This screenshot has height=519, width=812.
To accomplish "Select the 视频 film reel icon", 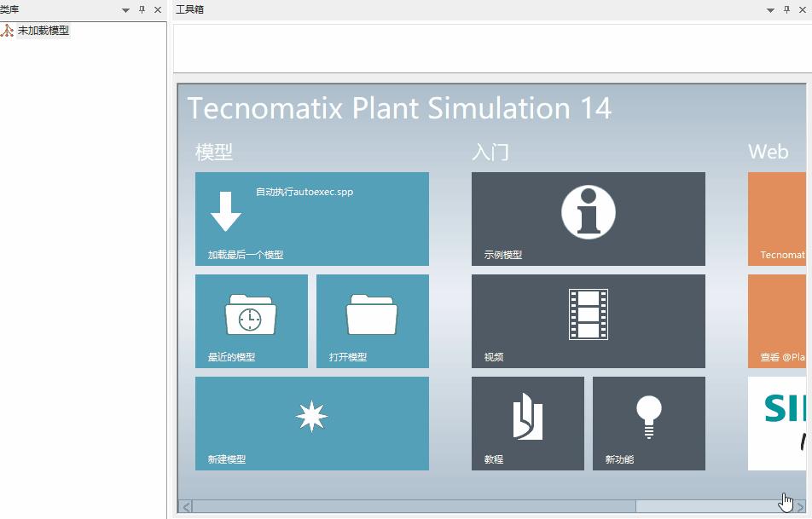I will coord(588,315).
